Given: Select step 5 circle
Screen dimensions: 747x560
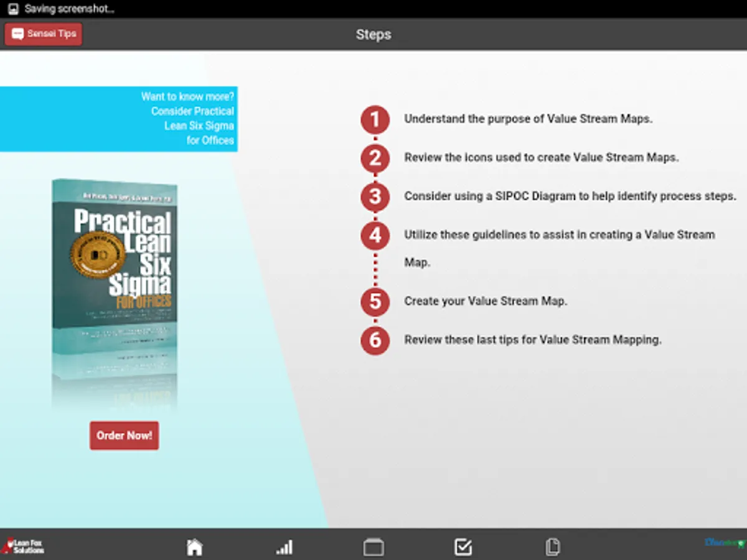Looking at the screenshot, I should (x=375, y=302).
